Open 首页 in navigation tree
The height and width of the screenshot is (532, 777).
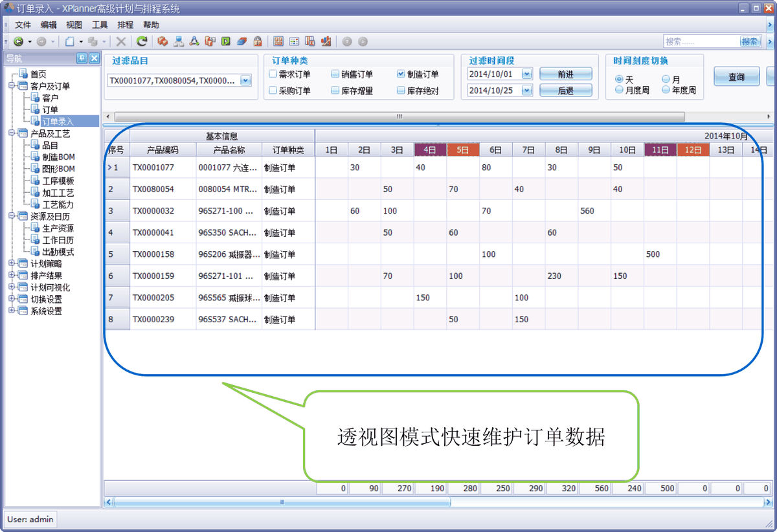[38, 74]
